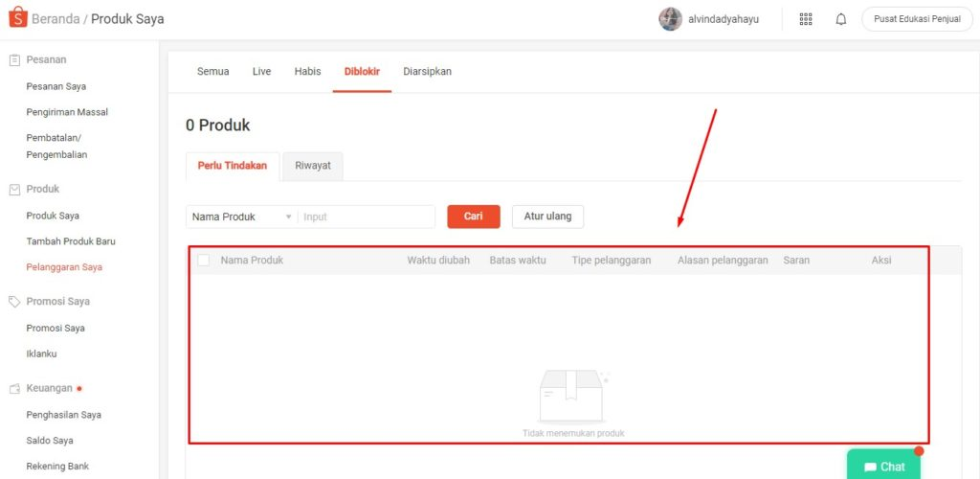
Task: Open Pelanggaran Saya sidebar link
Action: (x=64, y=267)
